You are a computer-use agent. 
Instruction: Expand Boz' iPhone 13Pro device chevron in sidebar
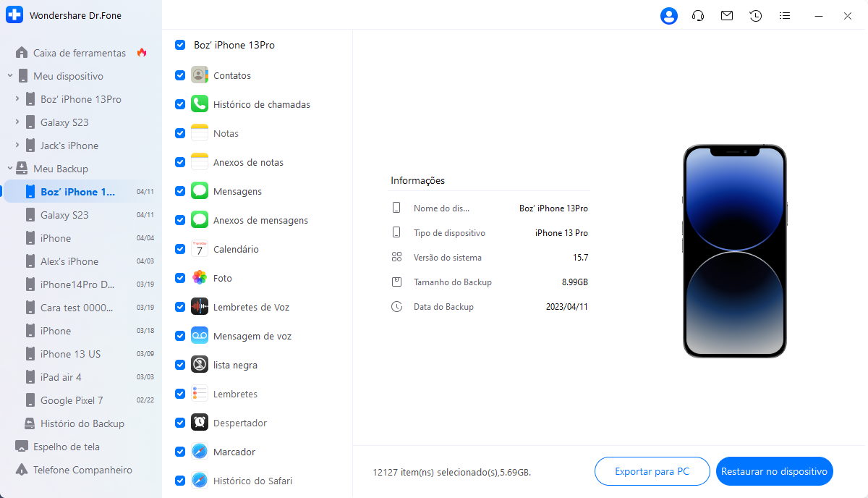[x=17, y=99]
